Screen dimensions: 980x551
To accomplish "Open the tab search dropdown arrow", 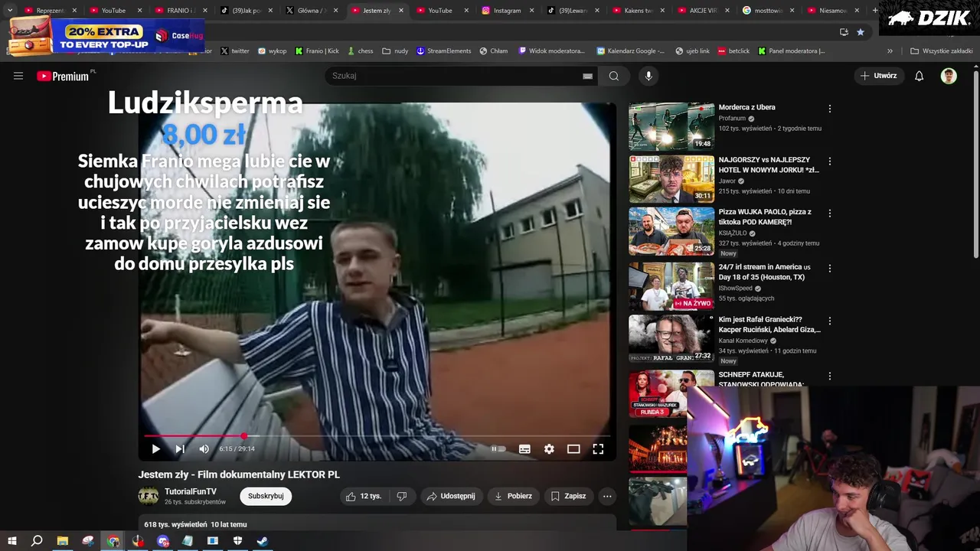I will coord(10,10).
